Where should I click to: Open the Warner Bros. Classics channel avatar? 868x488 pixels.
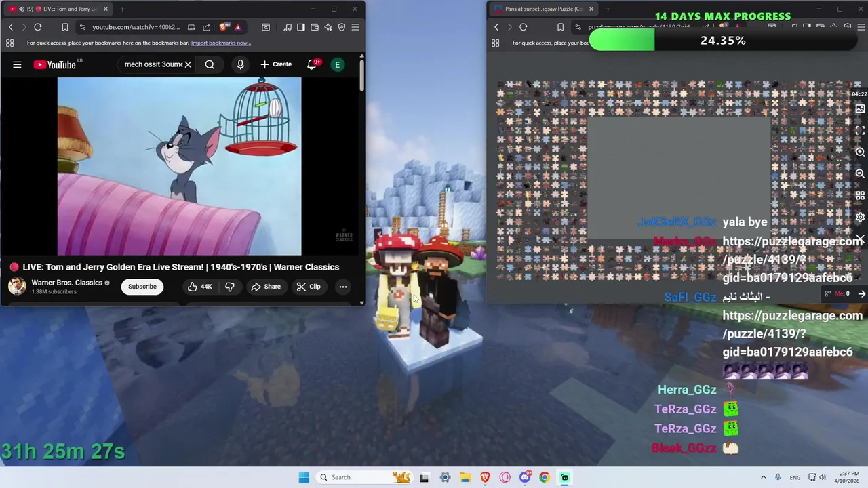(x=17, y=286)
